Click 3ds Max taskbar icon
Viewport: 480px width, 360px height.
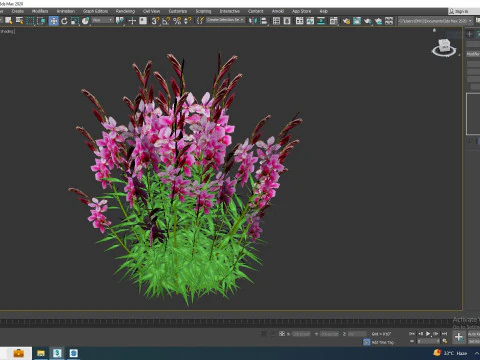[57, 353]
